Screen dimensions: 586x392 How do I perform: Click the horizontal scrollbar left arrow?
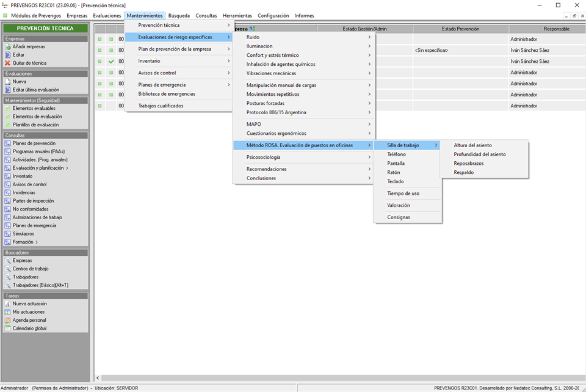(98, 379)
